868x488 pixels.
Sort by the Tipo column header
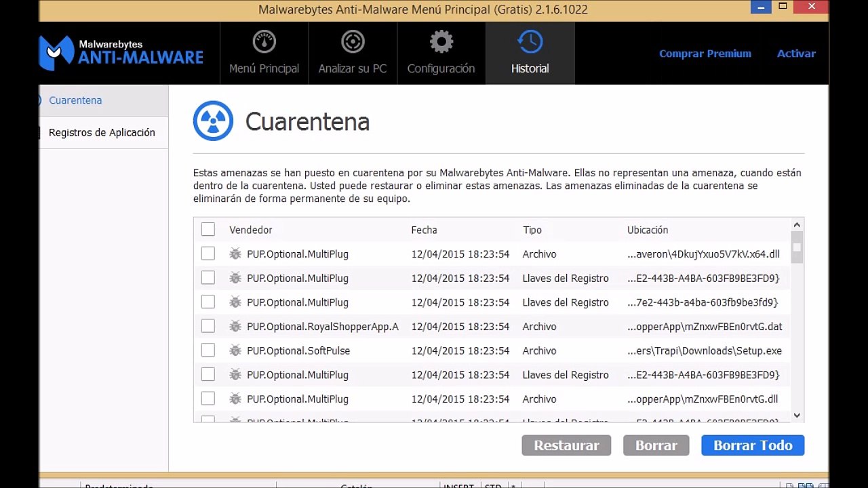pos(532,230)
